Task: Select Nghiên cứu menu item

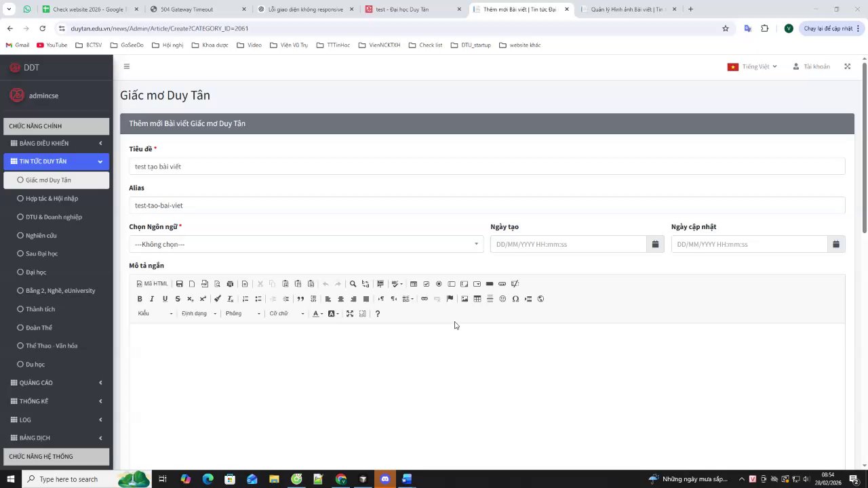Action: tap(56, 235)
